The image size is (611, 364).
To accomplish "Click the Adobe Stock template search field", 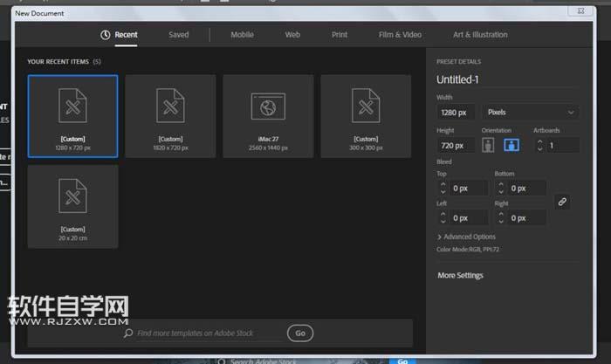I will [x=209, y=333].
